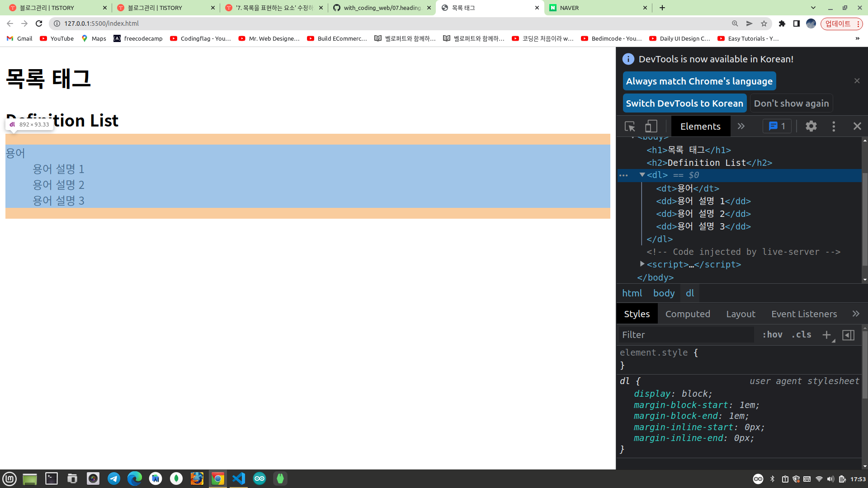Show hidden bookmarks chevron
The height and width of the screenshot is (488, 868).
pos(857,38)
